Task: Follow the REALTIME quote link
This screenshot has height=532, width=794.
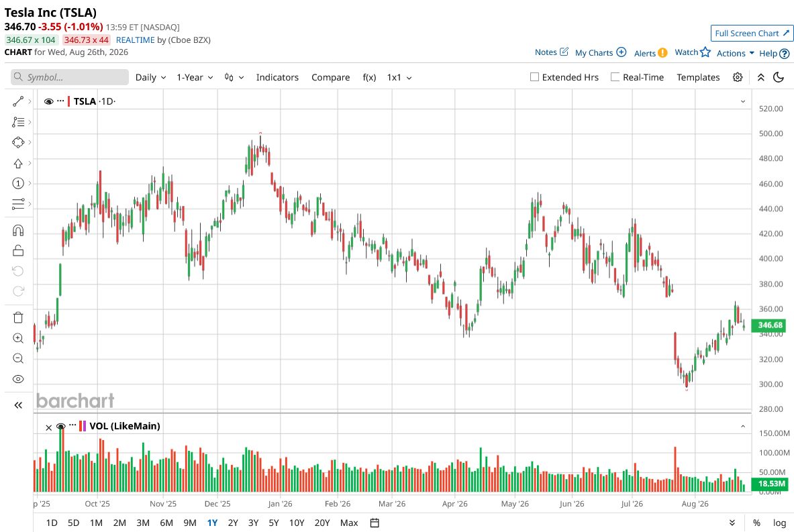Action: tap(135, 40)
